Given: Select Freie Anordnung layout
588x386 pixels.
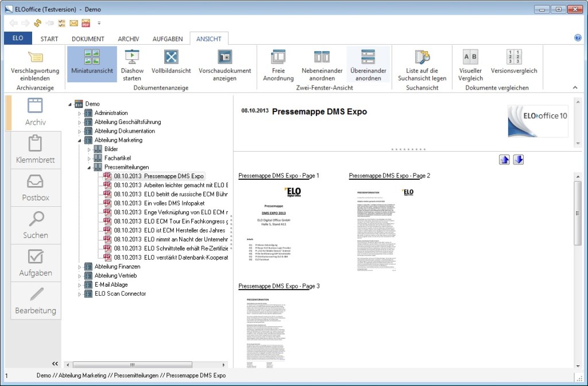Looking at the screenshot, I should click(x=278, y=57).
